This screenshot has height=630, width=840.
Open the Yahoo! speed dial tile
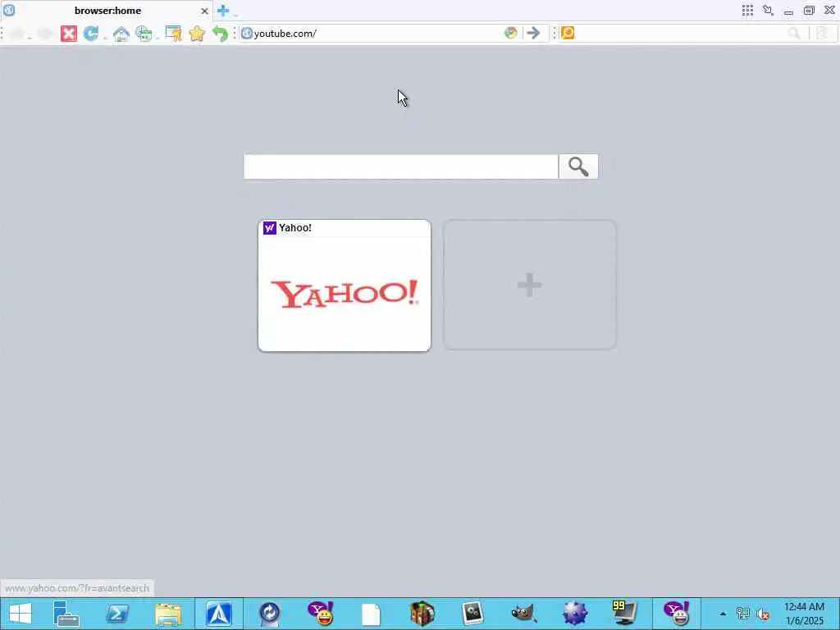coord(345,285)
